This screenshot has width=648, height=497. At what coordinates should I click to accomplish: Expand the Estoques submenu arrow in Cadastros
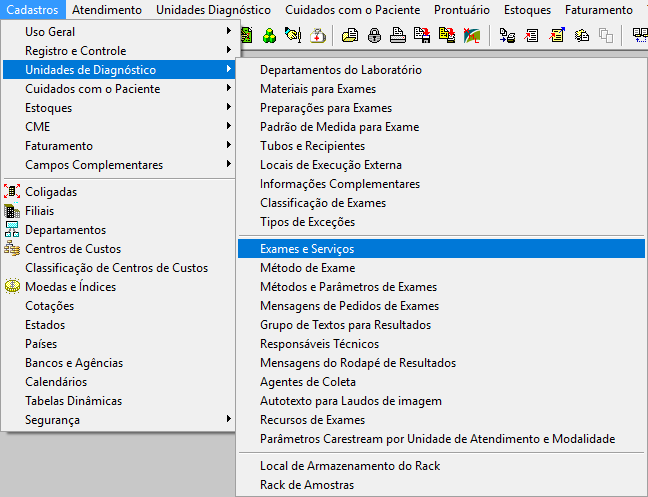229,107
